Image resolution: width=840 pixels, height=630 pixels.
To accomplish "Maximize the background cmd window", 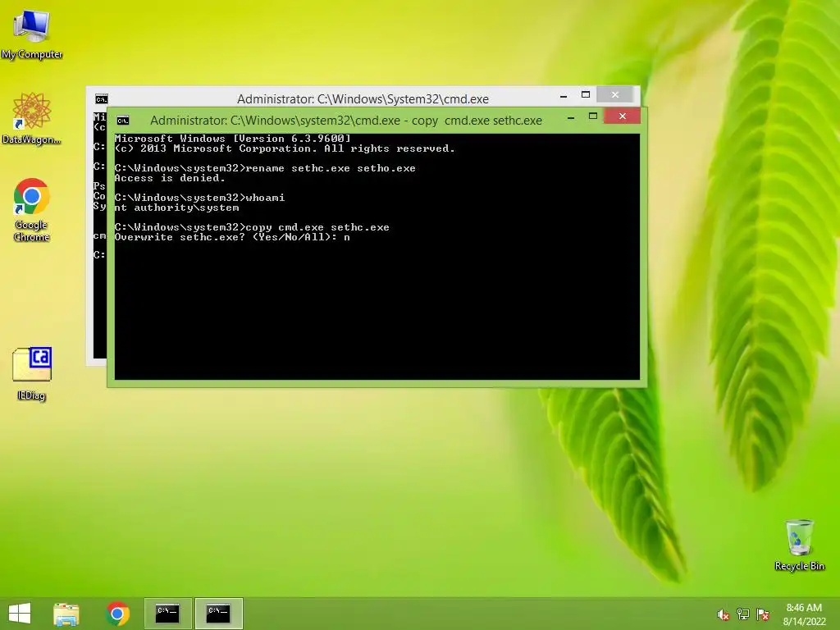I will [586, 94].
